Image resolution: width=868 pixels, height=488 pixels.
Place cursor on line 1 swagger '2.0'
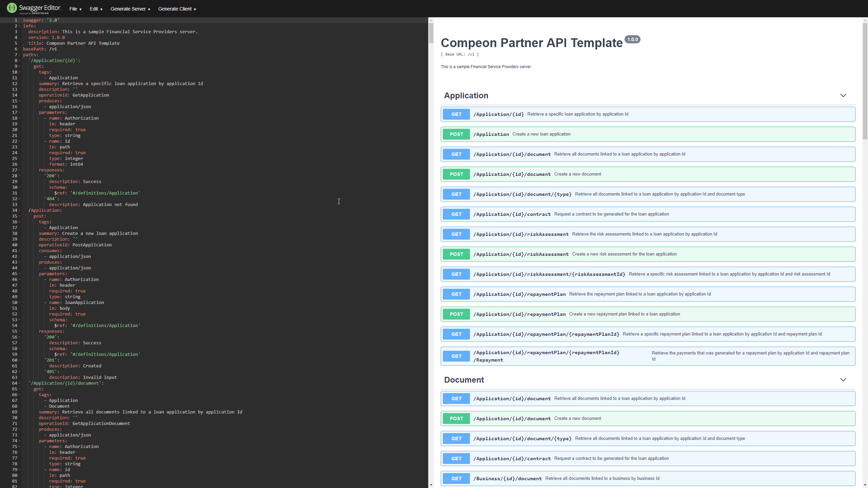(x=41, y=20)
